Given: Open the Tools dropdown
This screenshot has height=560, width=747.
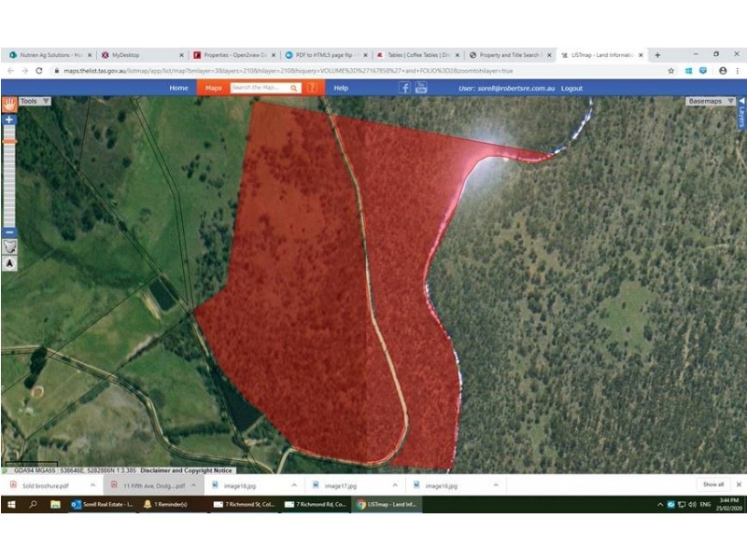Looking at the screenshot, I should tap(35, 100).
